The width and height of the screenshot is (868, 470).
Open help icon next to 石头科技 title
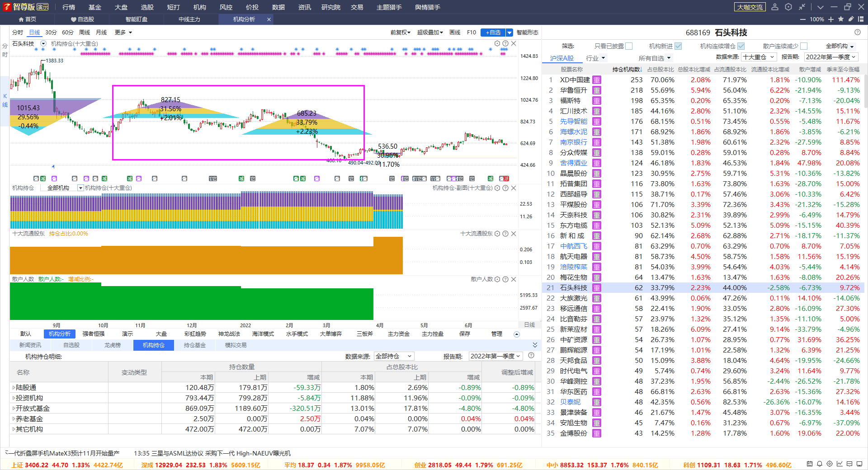point(858,32)
